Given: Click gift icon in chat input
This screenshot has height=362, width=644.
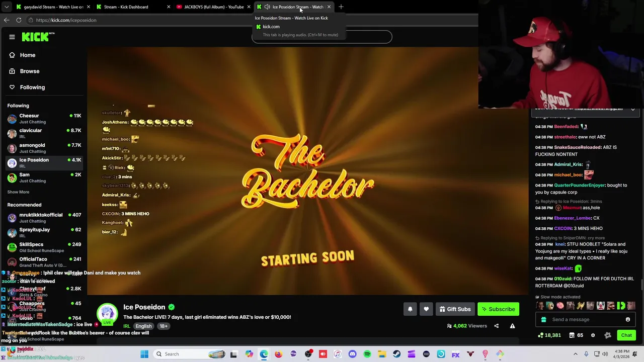Looking at the screenshot, I should [543, 319].
